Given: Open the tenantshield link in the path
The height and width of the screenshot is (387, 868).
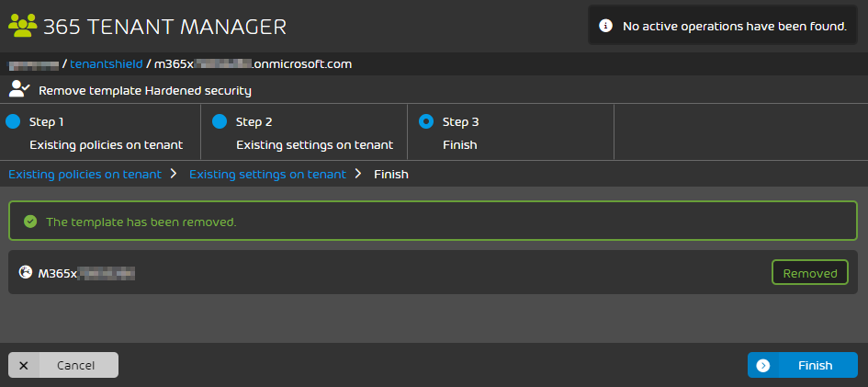Looking at the screenshot, I should pos(107,64).
